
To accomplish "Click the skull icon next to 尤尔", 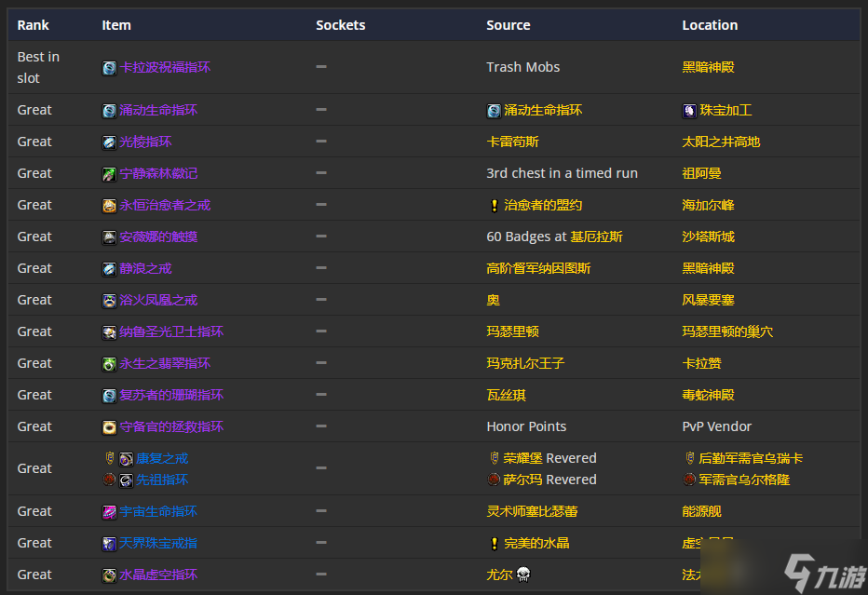I will [523, 575].
